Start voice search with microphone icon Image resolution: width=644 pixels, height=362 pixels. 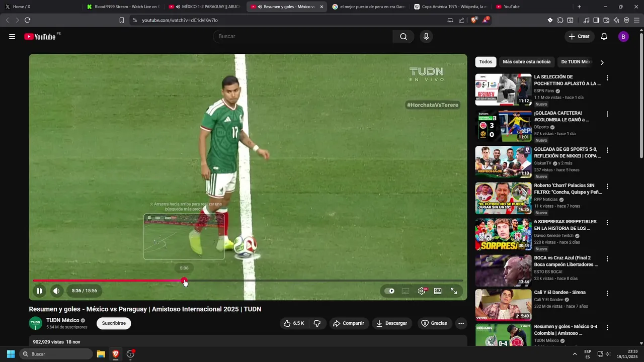[426, 36]
